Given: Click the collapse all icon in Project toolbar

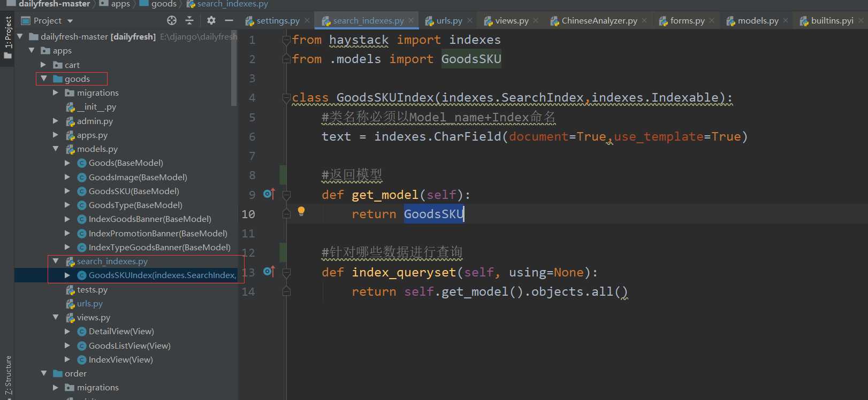Looking at the screenshot, I should [x=189, y=20].
